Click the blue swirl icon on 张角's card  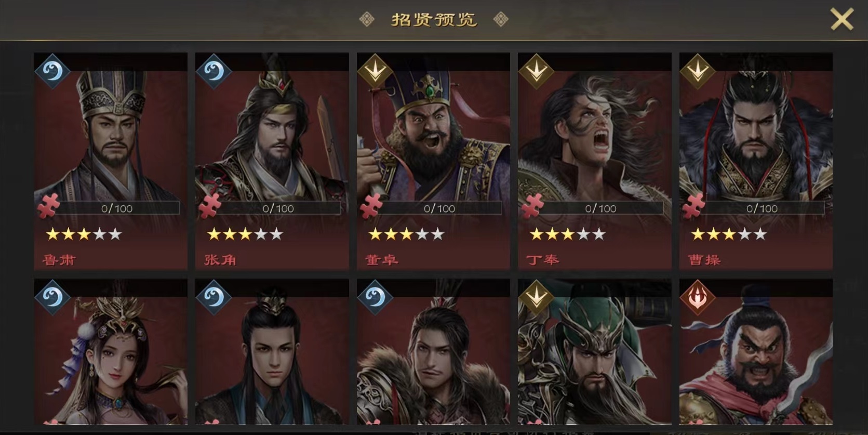(213, 71)
